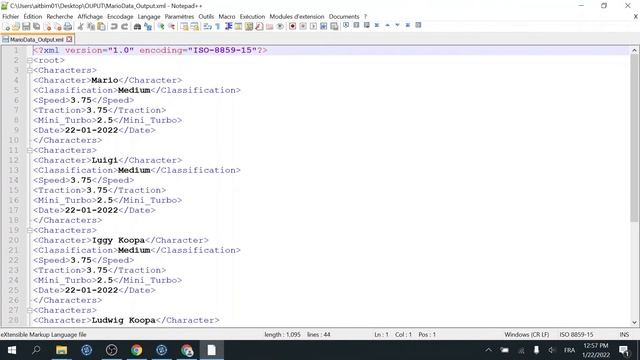Toggle the indent guide icon
This screenshot has width=640, height=360.
(x=229, y=27)
